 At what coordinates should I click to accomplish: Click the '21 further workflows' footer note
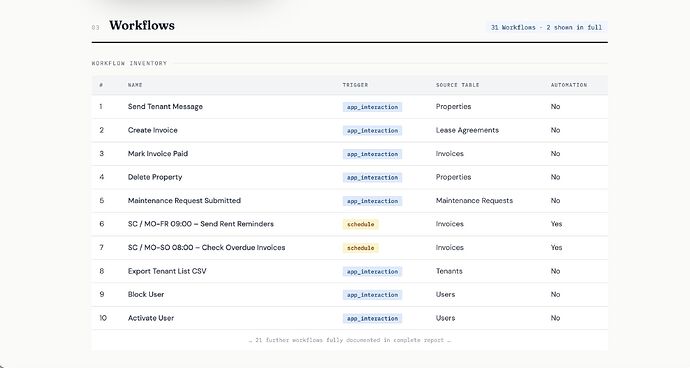point(350,340)
